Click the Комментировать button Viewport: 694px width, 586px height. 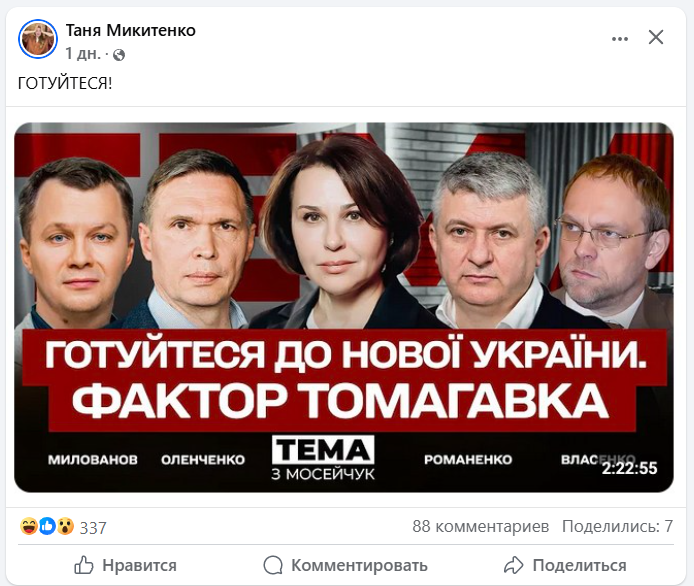346,566
